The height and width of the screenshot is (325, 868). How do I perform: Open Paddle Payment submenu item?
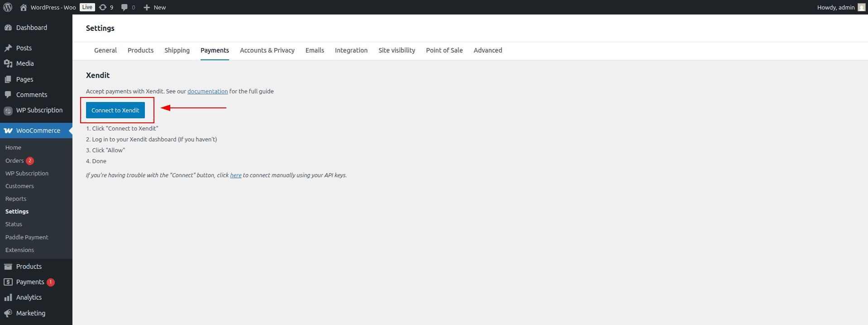(27, 237)
